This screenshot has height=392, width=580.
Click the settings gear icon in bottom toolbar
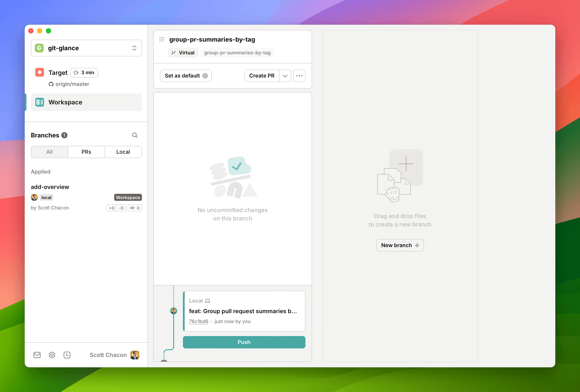(52, 355)
